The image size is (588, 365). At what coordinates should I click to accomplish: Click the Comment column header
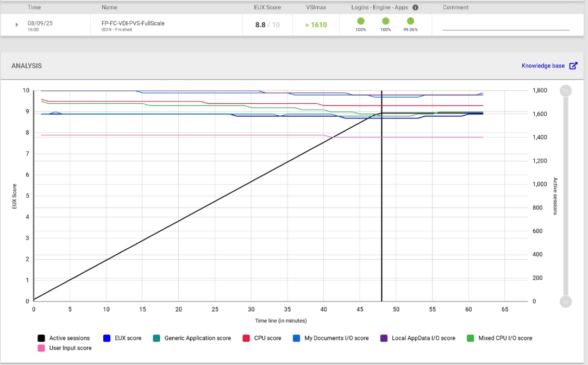pyautogui.click(x=455, y=8)
